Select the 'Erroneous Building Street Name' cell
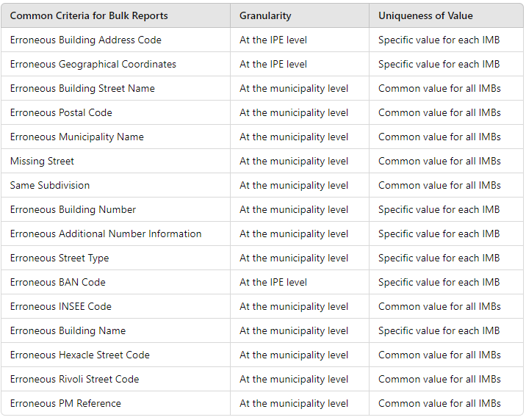Image resolution: width=526 pixels, height=420 pixels. coord(82,88)
